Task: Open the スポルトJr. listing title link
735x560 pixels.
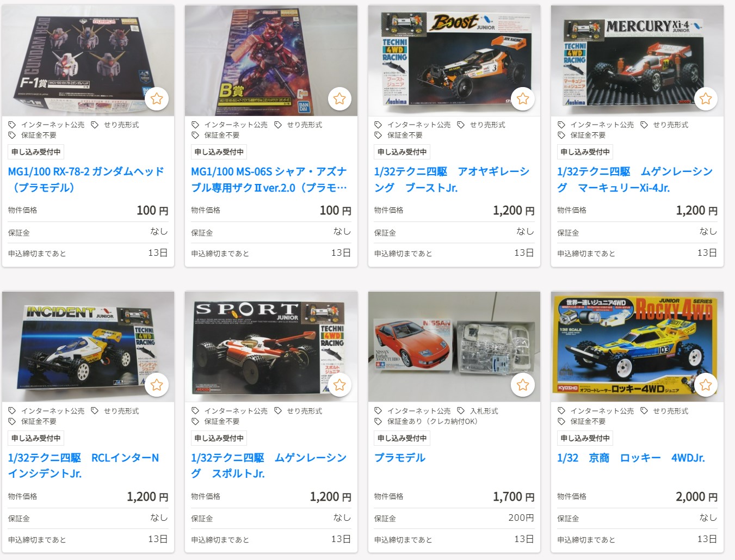Action: pos(269,466)
